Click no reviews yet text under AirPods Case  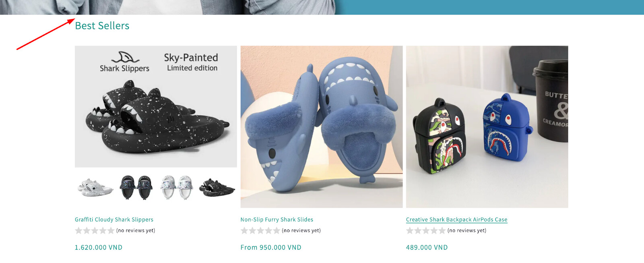[467, 230]
